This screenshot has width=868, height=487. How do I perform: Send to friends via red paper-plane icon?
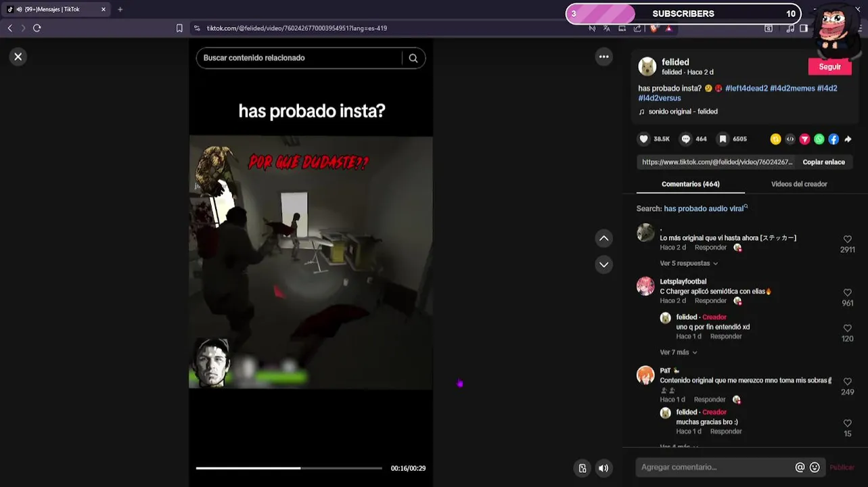pos(804,139)
